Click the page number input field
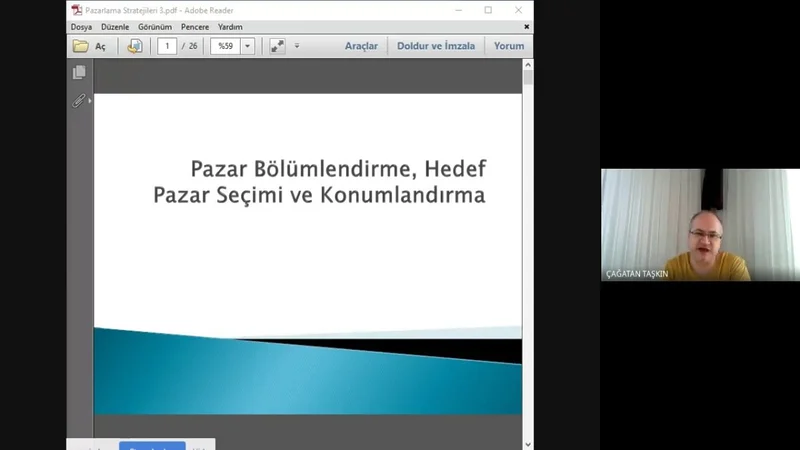Image resolution: width=800 pixels, height=450 pixels. (167, 46)
